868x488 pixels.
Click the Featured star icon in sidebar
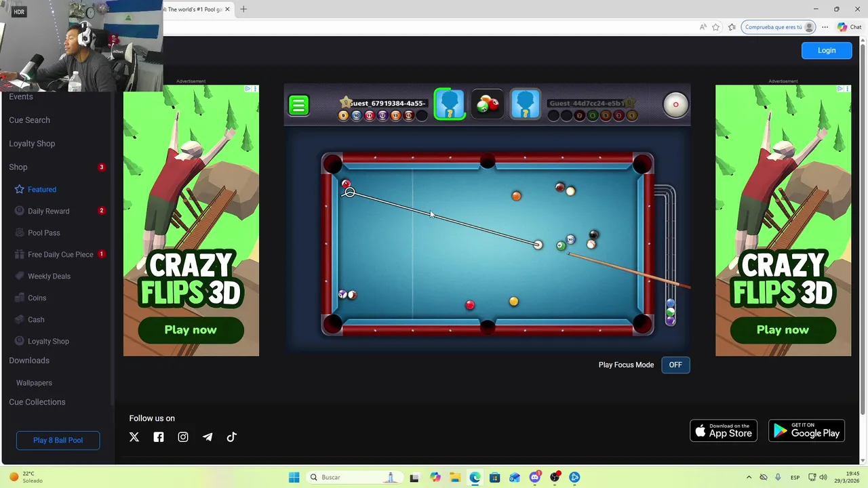20,189
